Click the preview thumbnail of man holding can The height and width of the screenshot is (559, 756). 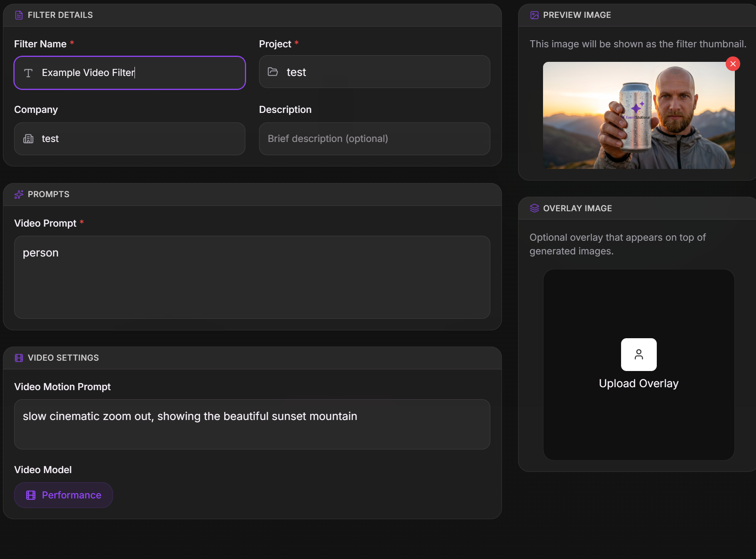click(x=639, y=115)
